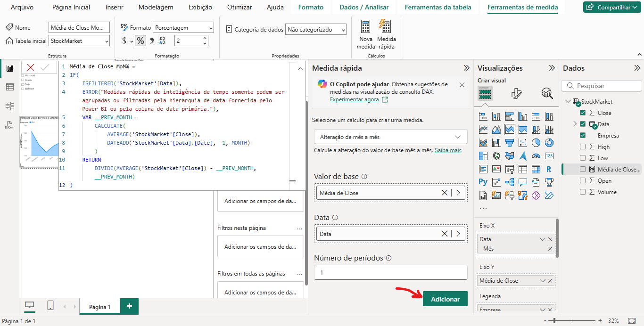Screen dimensions: 644x326
Task: Check the Low field checkbox
Action: [x=583, y=158]
